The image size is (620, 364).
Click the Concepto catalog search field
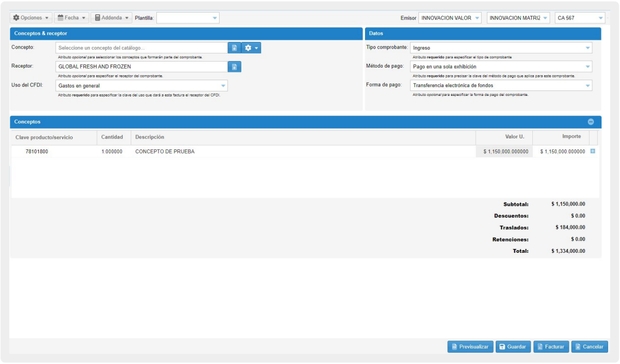tap(142, 48)
